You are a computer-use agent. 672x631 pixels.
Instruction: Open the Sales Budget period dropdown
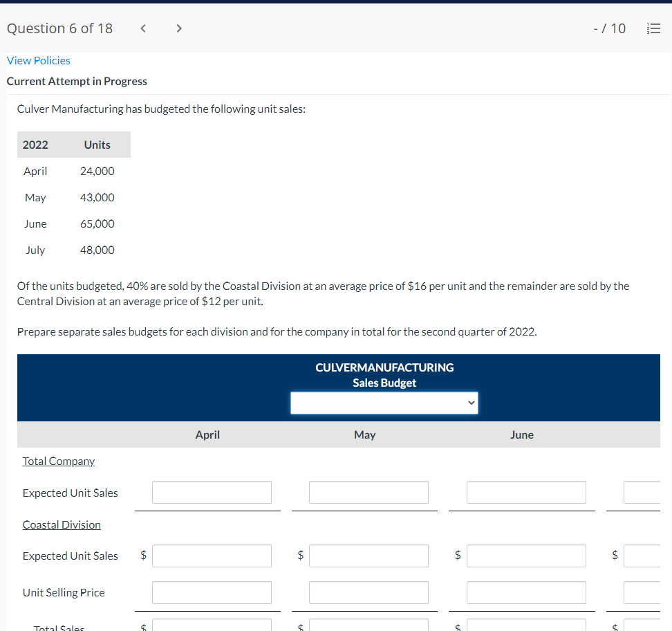coord(384,403)
